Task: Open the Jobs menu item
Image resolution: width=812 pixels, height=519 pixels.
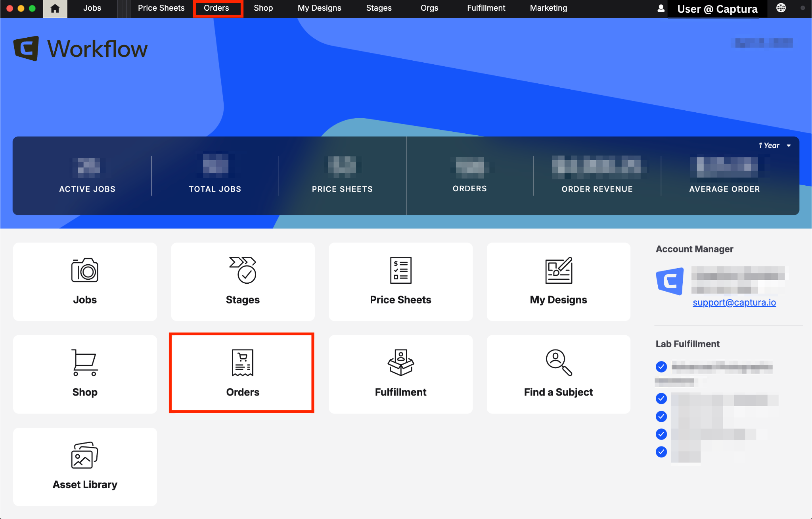Action: tap(92, 8)
